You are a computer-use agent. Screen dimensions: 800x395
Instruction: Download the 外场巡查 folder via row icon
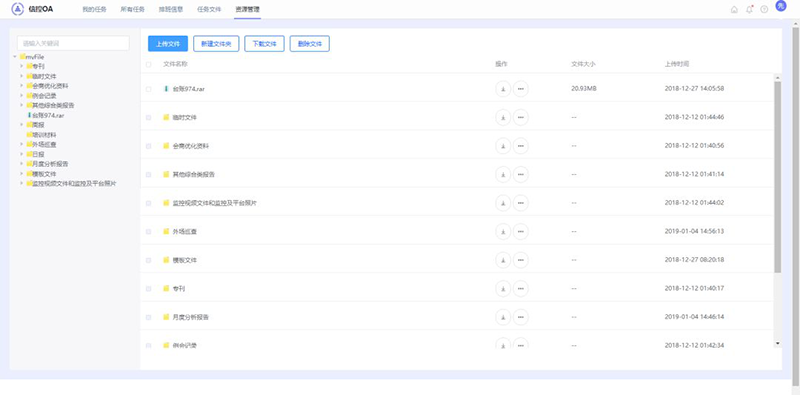(503, 232)
